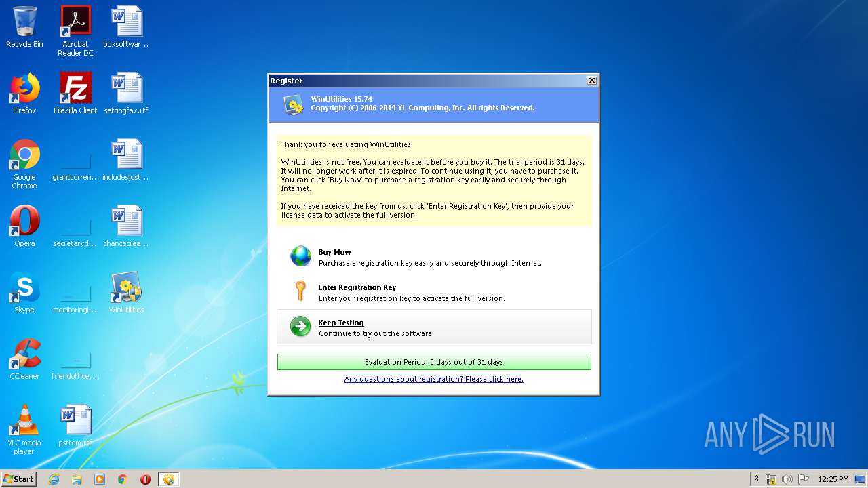868x488 pixels.
Task: Open monitoringi desktop item
Action: 75,300
